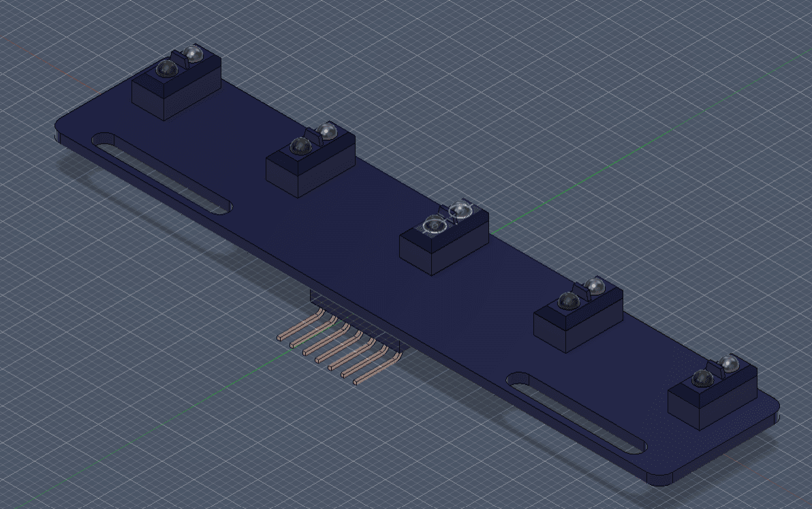
Task: Click the fourth sensor block from the left end
Action: click(578, 314)
